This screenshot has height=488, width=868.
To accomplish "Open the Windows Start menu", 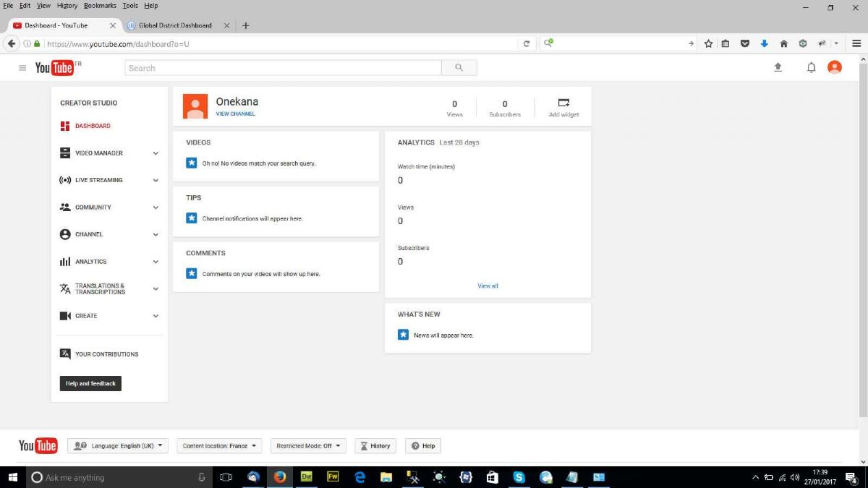I will pos(12,477).
